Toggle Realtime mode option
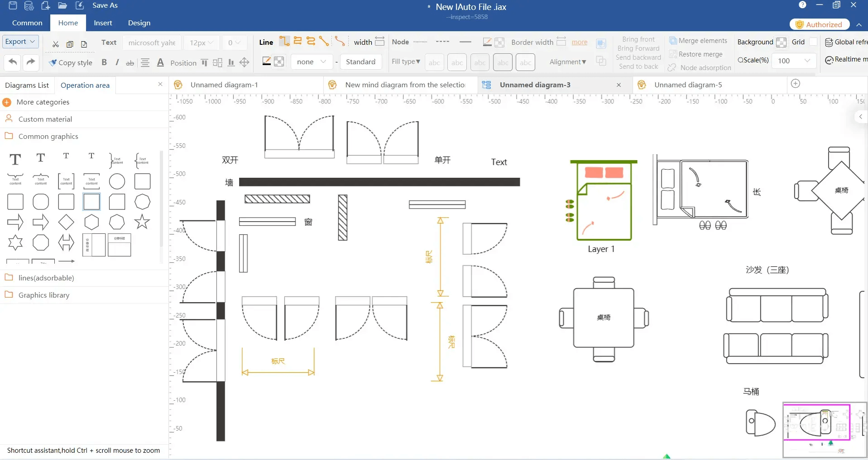 pos(846,59)
